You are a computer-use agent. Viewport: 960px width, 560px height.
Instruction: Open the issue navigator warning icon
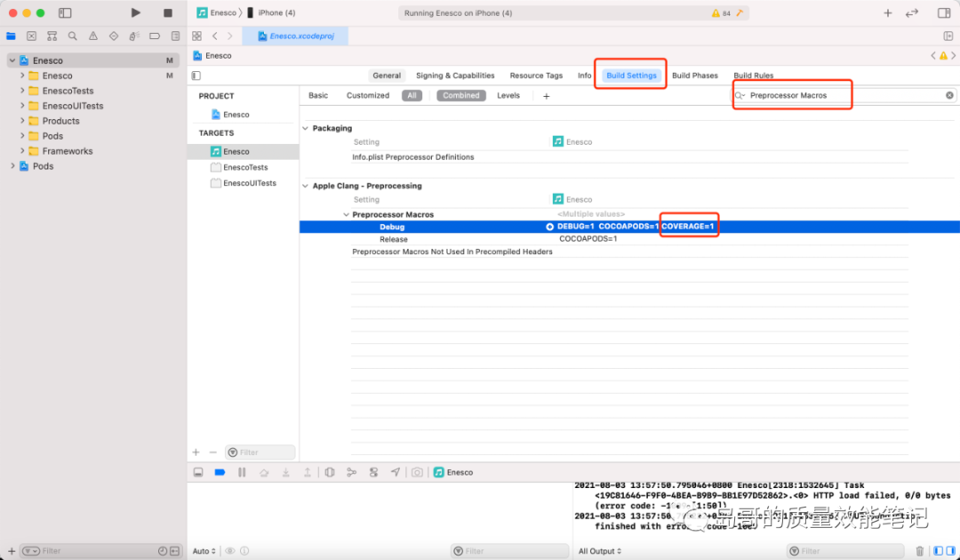93,36
